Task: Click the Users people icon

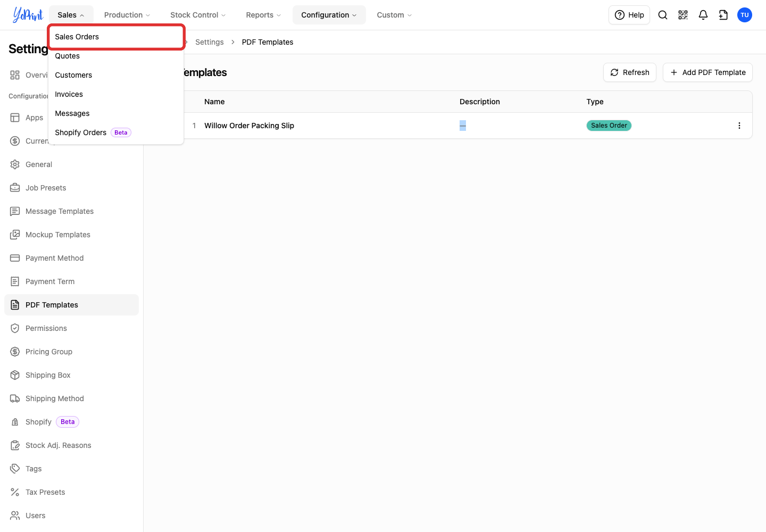Action: tap(15, 516)
